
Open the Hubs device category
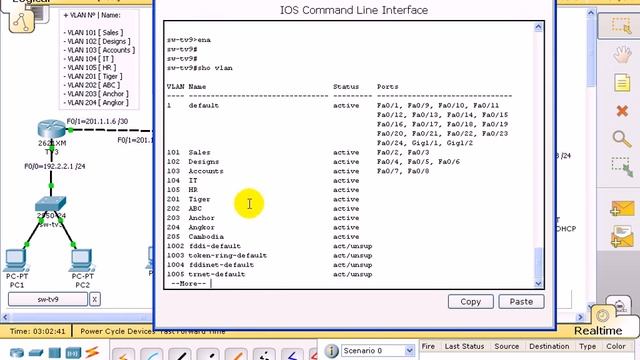point(55,353)
